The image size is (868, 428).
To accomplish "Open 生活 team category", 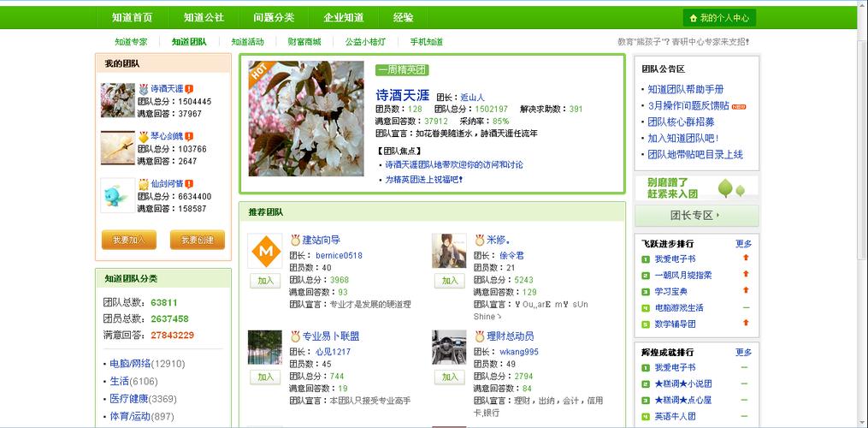I will click(x=120, y=382).
